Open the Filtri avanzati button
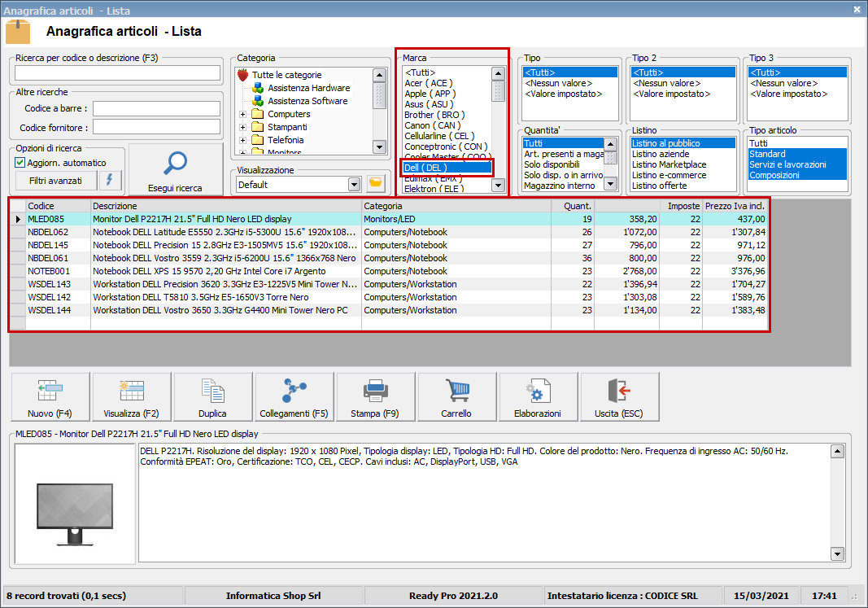Viewport: 868px width, 608px height. click(55, 181)
